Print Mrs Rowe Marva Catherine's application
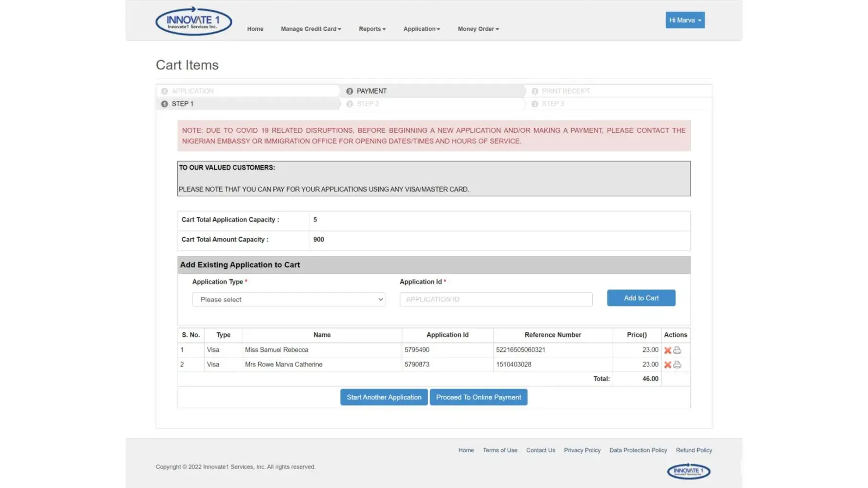Viewport: 868px width, 488px height. pyautogui.click(x=677, y=365)
